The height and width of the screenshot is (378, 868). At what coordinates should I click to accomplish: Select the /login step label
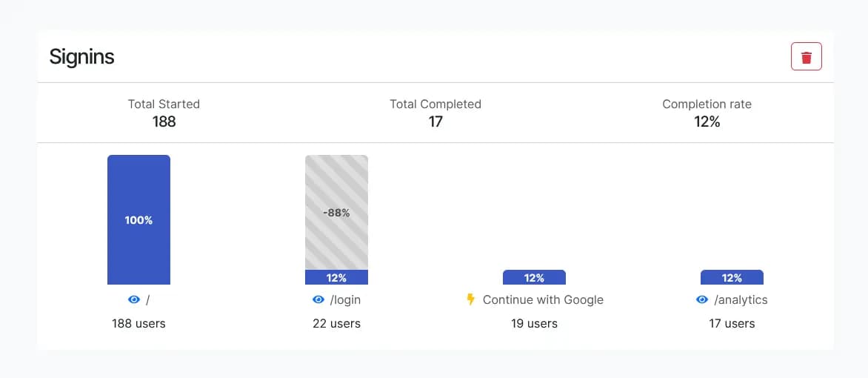[345, 300]
